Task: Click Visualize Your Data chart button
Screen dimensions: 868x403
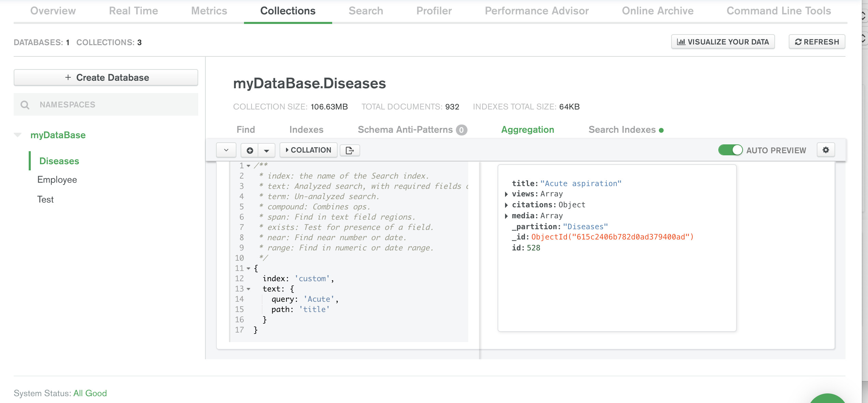Action: tap(723, 42)
